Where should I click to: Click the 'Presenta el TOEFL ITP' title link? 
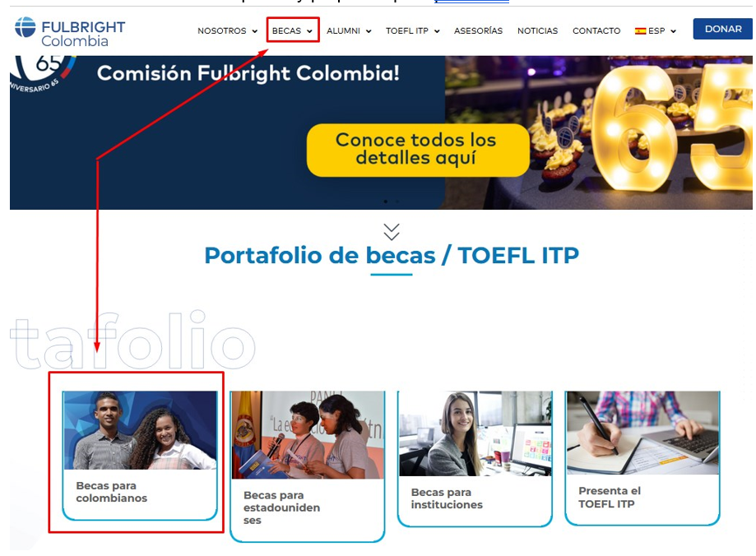point(610,497)
